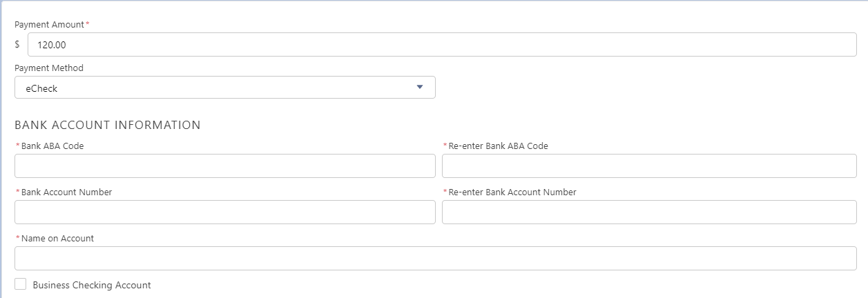This screenshot has height=298, width=868.
Task: Click the red asterisk beside Payment Amount
Action: [88, 24]
